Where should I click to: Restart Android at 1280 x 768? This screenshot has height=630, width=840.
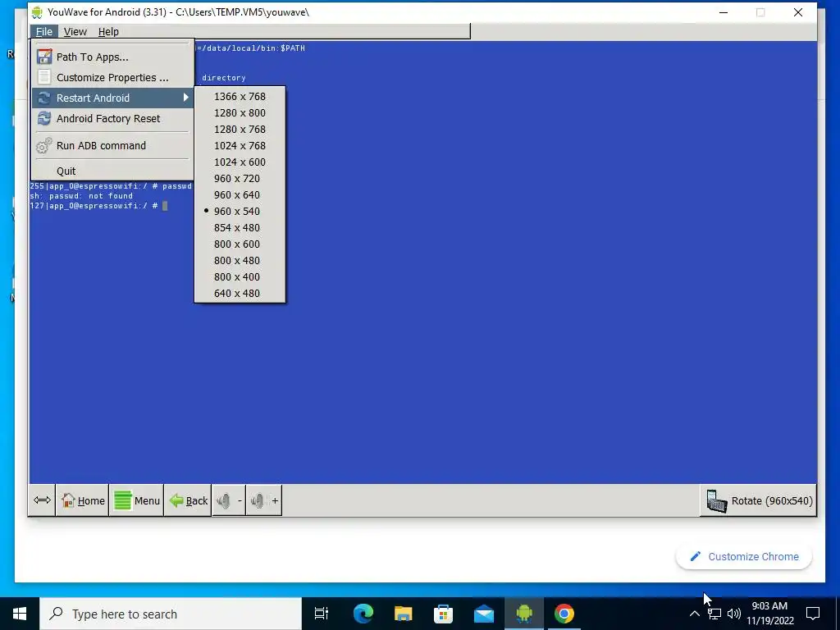240,129
